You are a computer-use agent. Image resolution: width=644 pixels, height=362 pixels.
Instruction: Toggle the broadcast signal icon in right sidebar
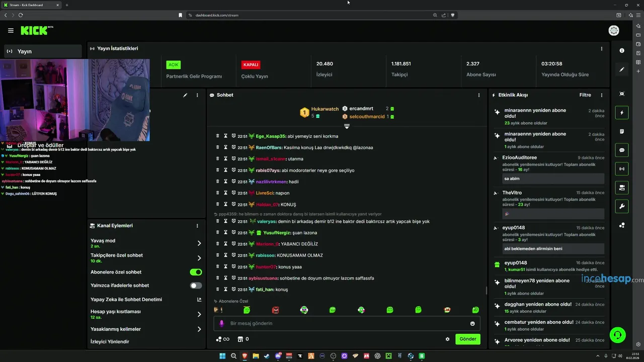click(622, 168)
